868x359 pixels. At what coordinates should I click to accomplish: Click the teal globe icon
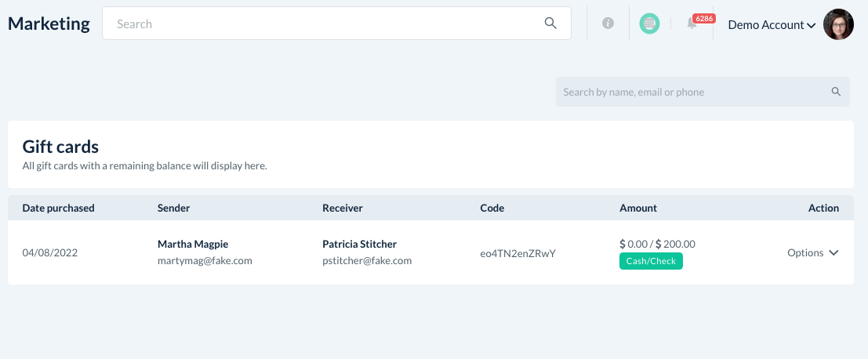pyautogui.click(x=649, y=24)
